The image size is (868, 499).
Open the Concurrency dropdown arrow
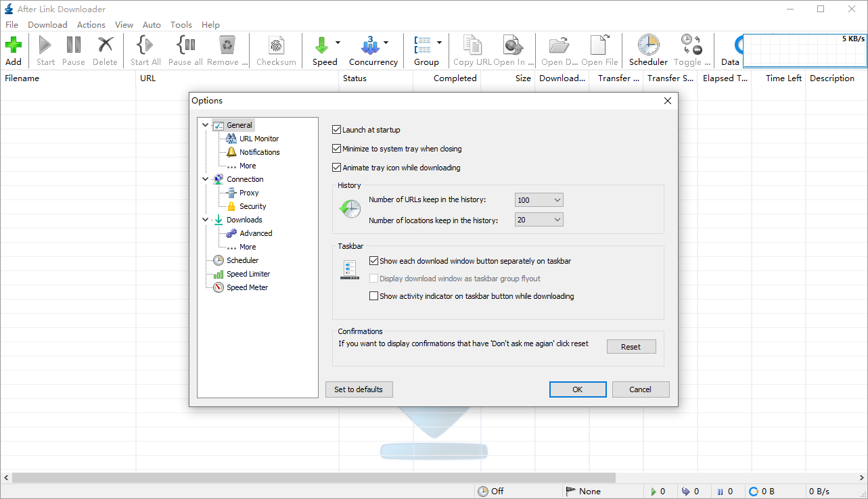pyautogui.click(x=386, y=43)
